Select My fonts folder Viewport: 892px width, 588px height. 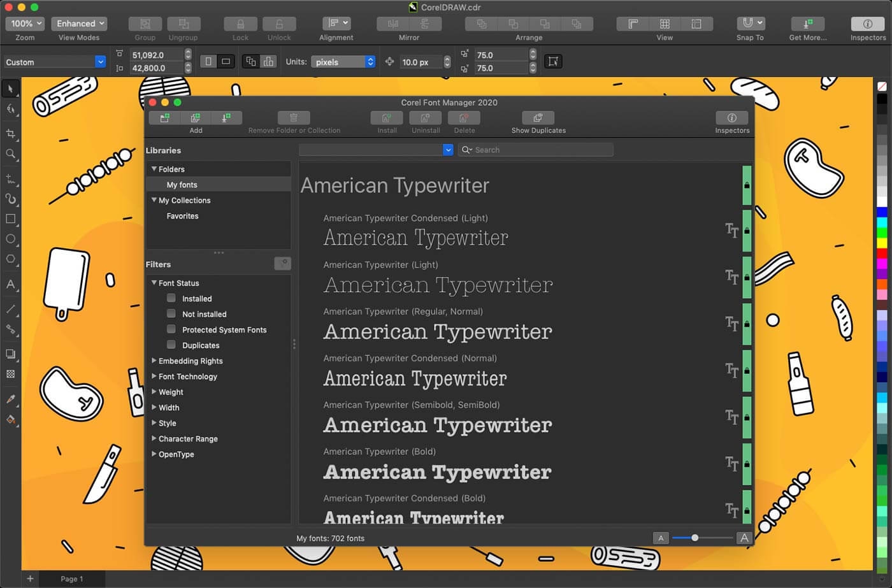(x=182, y=185)
